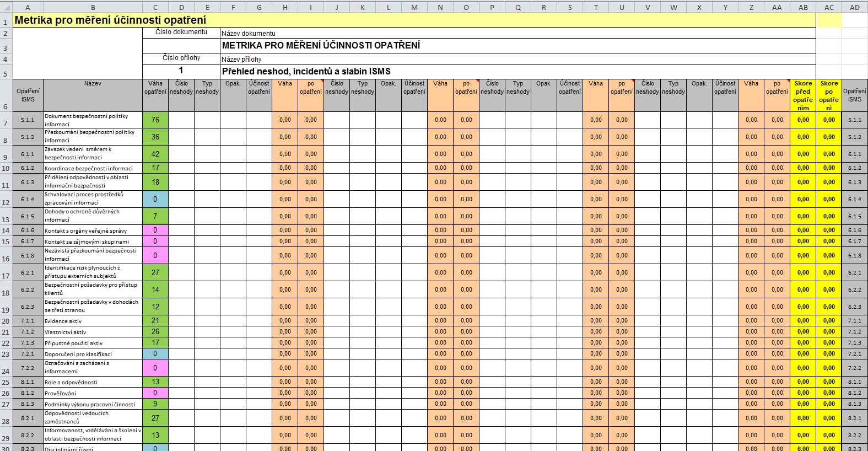This screenshot has height=451, width=868.
Task: Click 'Bezpečnostní požadavky pro přístup klientů' cell
Action: coord(93,290)
